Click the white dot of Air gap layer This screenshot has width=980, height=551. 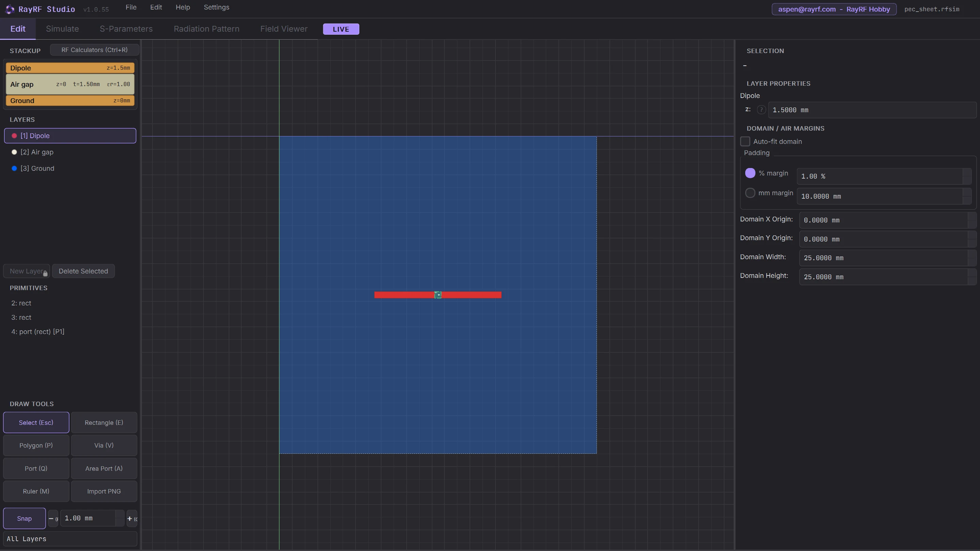14,152
